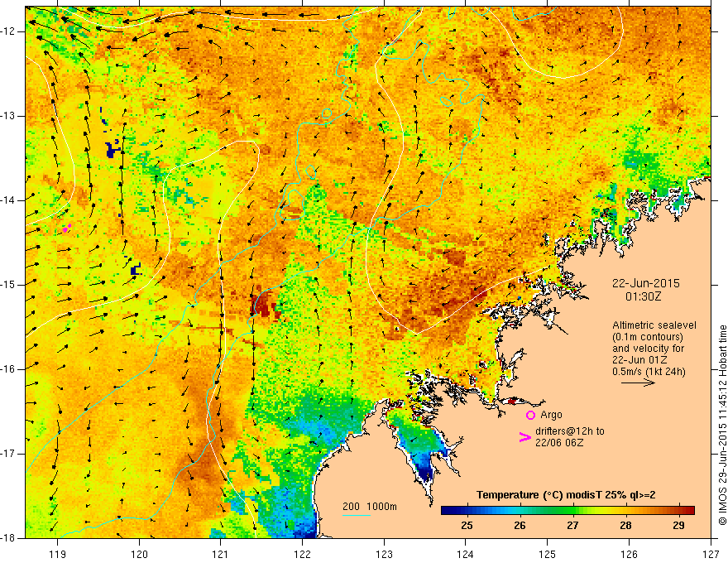Click latitude axis label -15

tap(8, 285)
